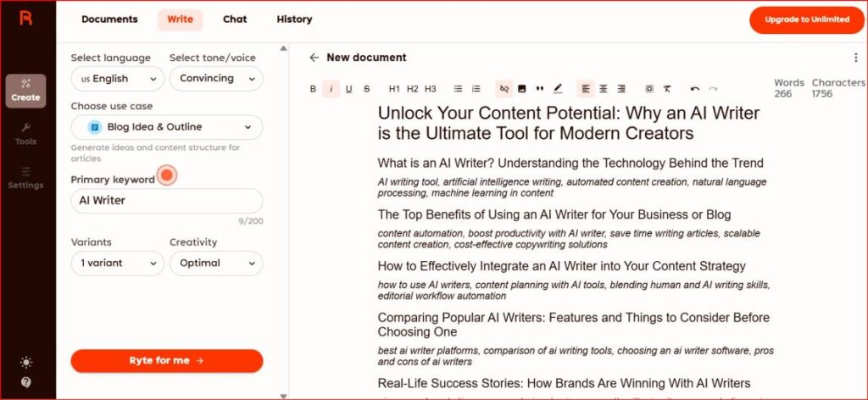
Task: Click Upgrade to Unlimited button
Action: point(807,20)
